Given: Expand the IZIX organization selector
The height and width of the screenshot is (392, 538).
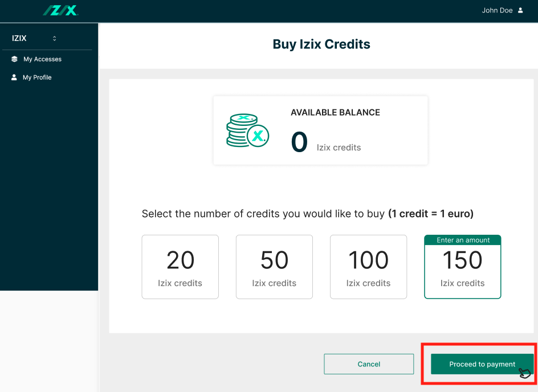Looking at the screenshot, I should tap(34, 39).
